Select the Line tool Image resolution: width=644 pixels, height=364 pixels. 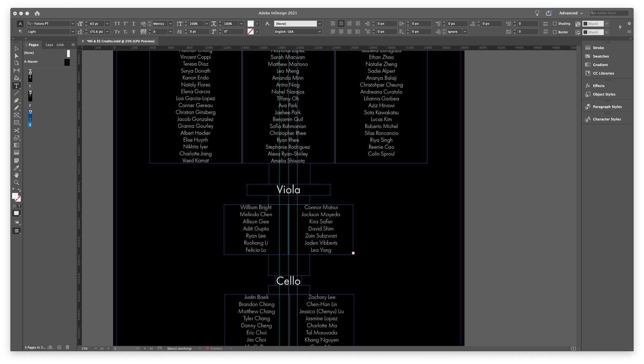16,93
